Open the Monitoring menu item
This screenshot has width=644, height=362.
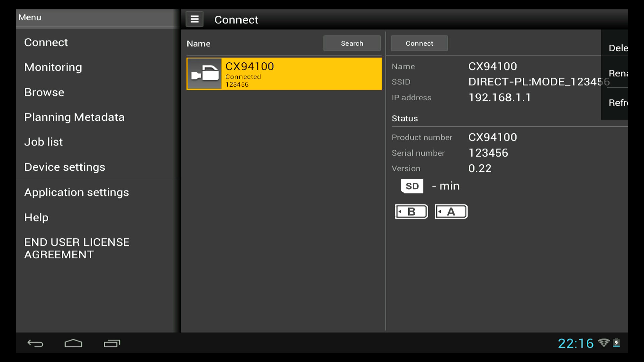tap(53, 67)
